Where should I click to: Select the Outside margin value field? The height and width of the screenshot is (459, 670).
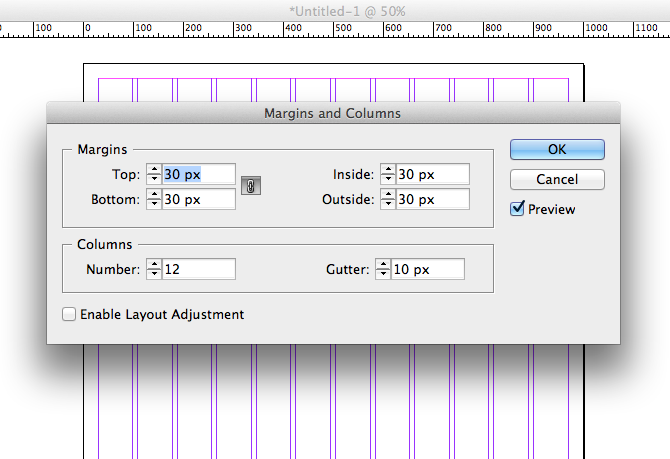[432, 199]
